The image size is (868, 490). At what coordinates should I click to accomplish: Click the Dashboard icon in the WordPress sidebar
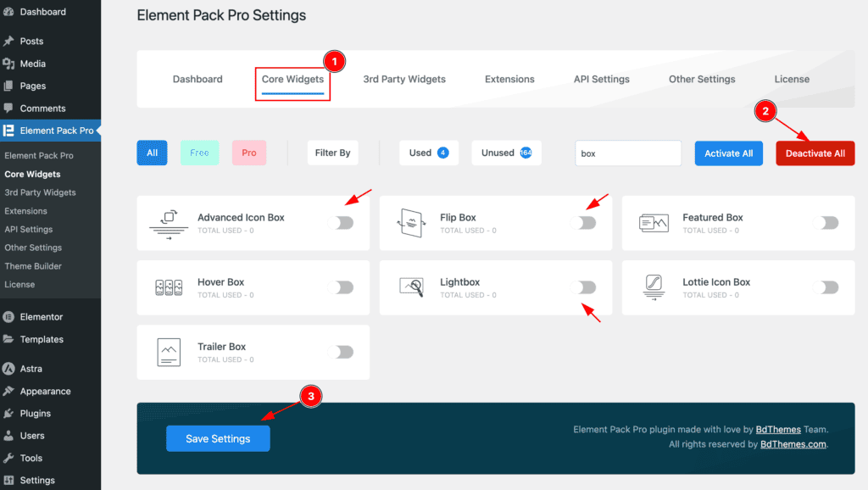8,12
